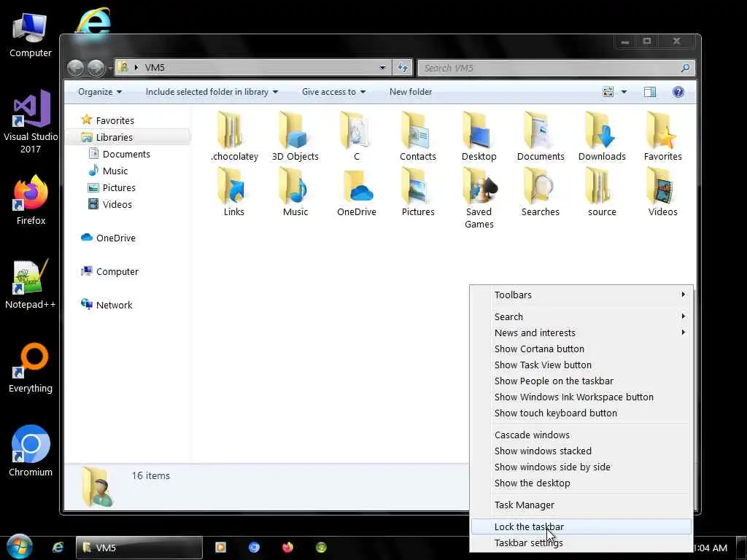Open Task Manager from context menu
The width and height of the screenshot is (747, 560).
[x=581, y=505]
